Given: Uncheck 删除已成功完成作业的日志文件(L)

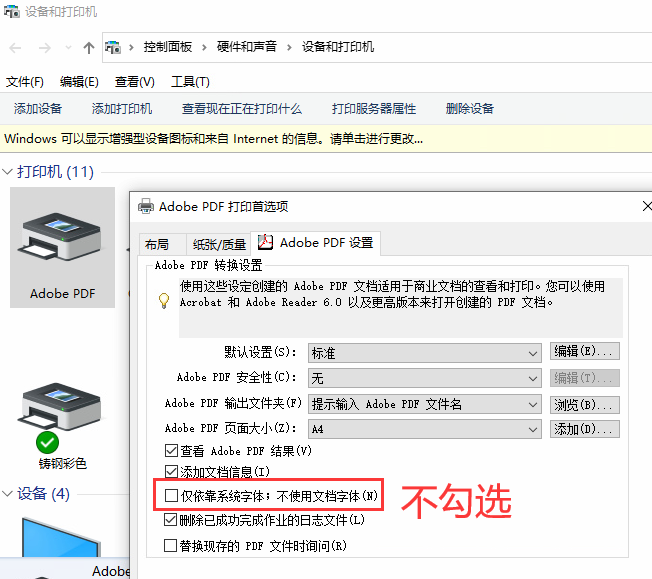Looking at the screenshot, I should pos(170,520).
